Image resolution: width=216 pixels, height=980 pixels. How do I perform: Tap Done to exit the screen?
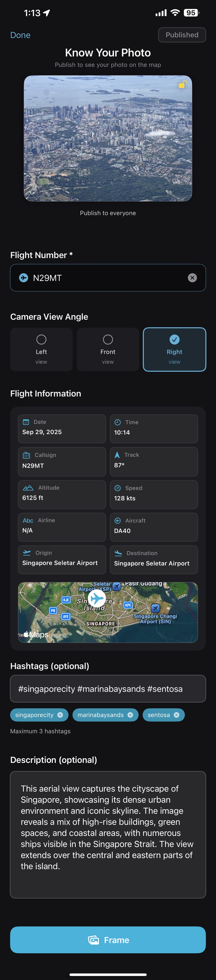pos(20,35)
